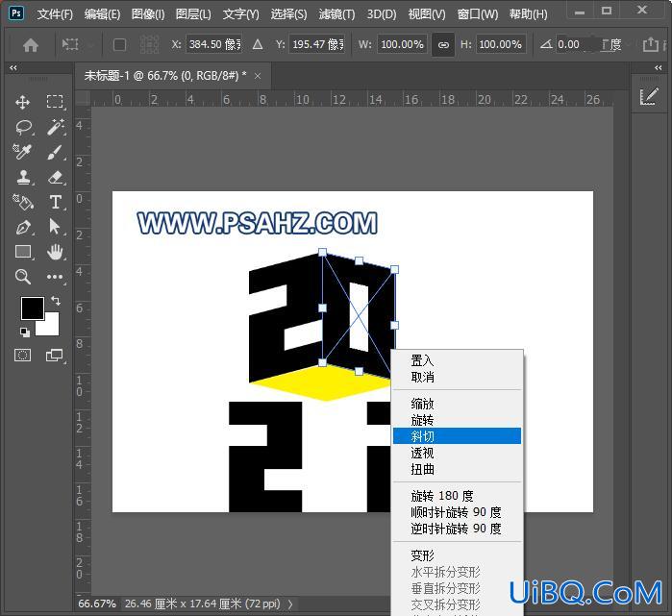Click the background white color swatch
Image resolution: width=672 pixels, height=616 pixels.
coord(49,327)
